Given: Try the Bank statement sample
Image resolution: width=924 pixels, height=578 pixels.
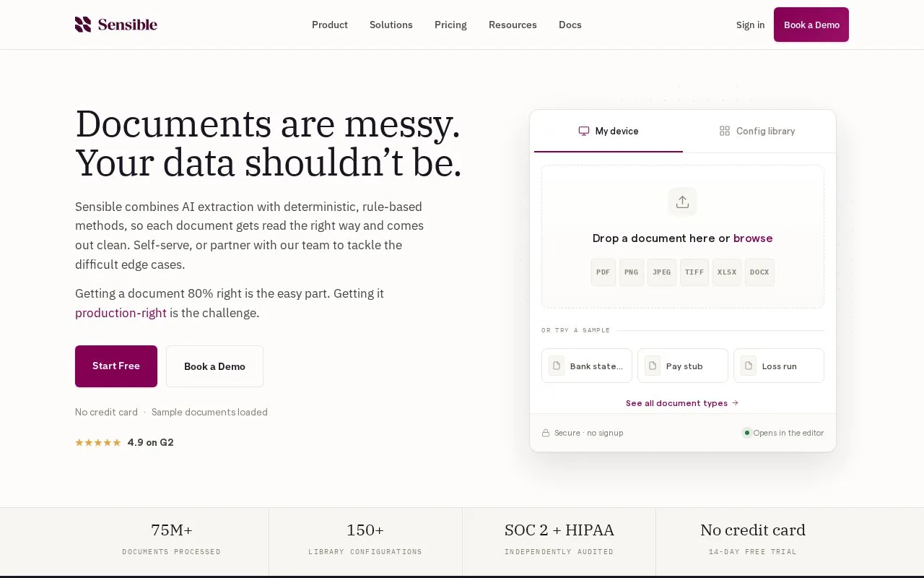Looking at the screenshot, I should point(587,366).
